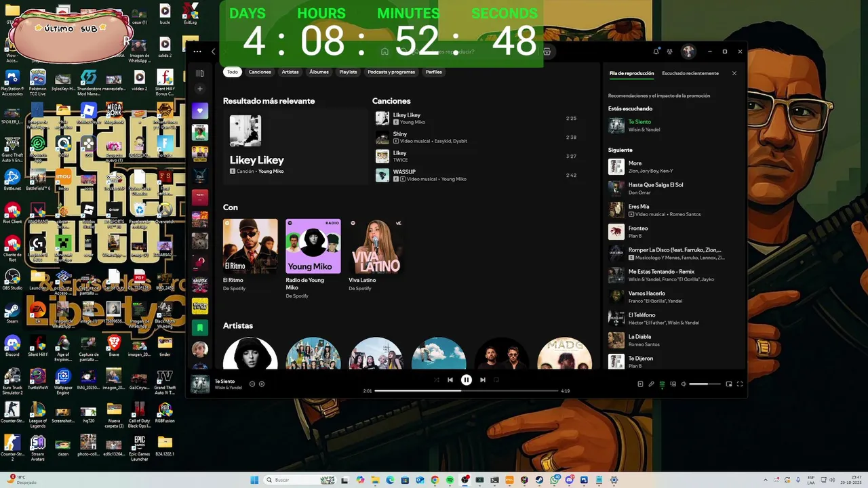Select OBS Studio desktop icon

pos(12,279)
